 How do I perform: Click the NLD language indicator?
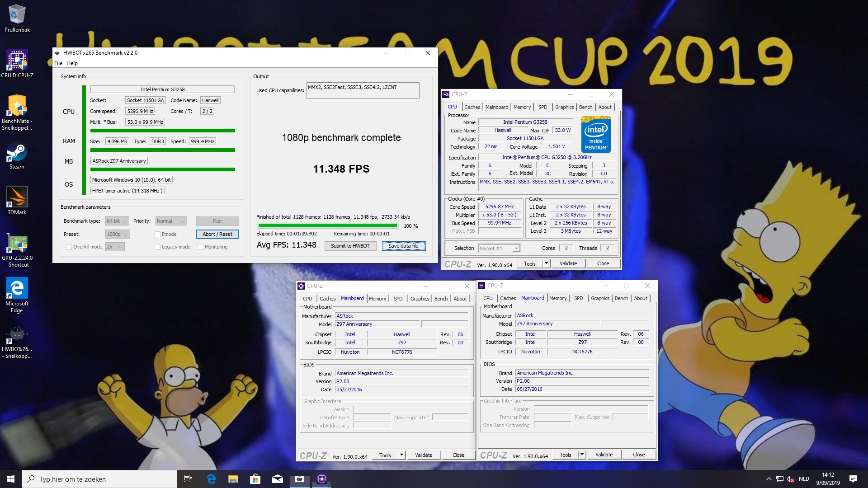804,479
